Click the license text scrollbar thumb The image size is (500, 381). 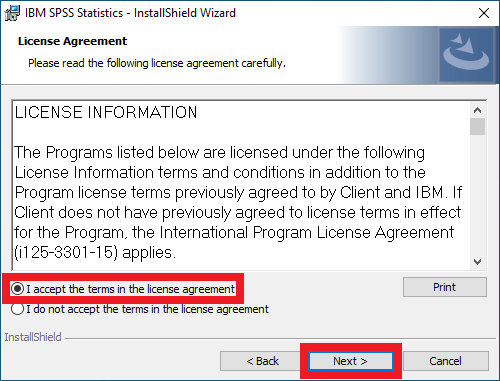(x=477, y=127)
